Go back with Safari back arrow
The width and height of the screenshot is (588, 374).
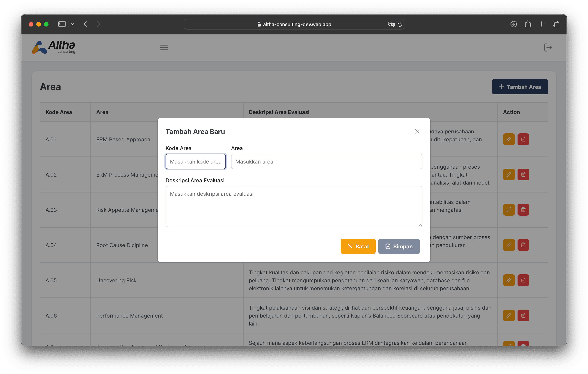(x=85, y=24)
